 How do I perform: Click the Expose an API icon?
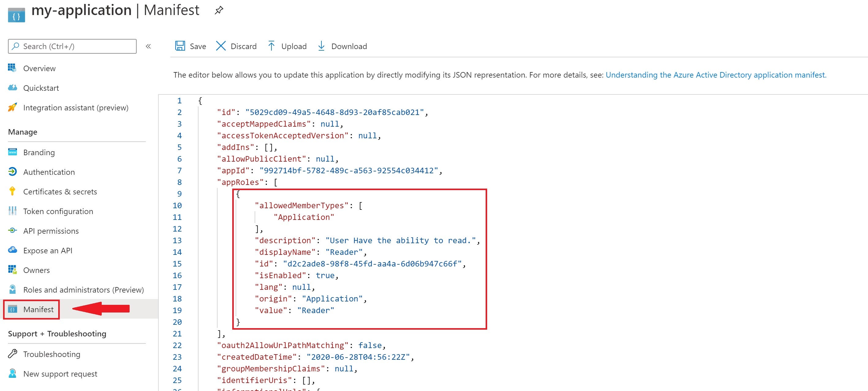[x=12, y=250]
